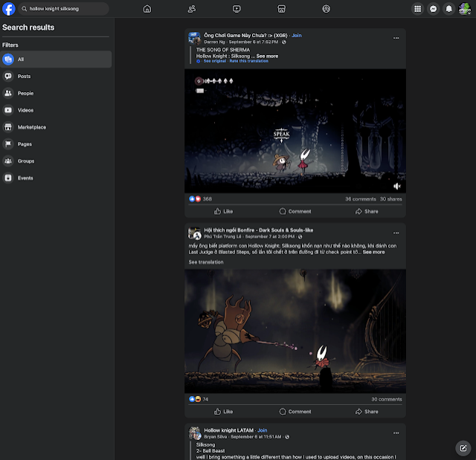Click the Facebook logo icon
Screen dimensions: 476x460
(x=9, y=9)
